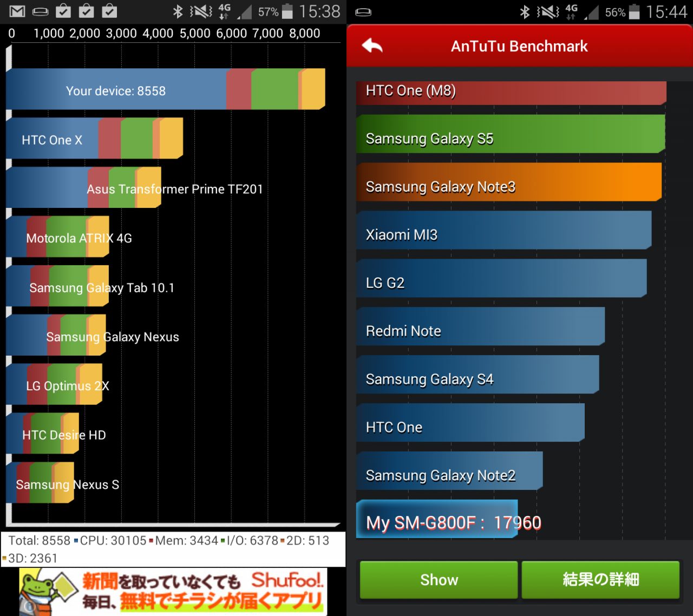The image size is (693, 616).
Task: Select the HTC One bar in AnTuTu
Action: pos(470,423)
